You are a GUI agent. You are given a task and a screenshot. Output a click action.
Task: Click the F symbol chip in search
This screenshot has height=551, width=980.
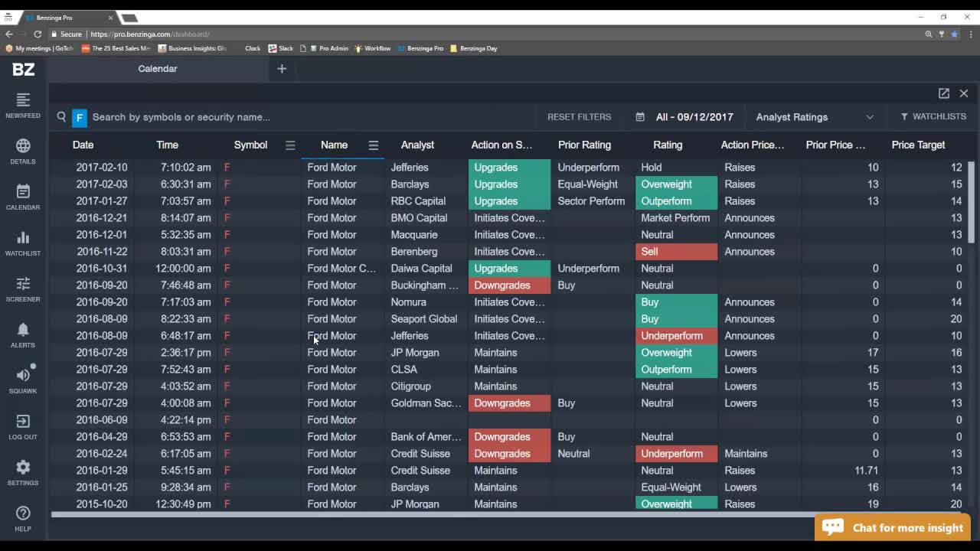point(80,117)
